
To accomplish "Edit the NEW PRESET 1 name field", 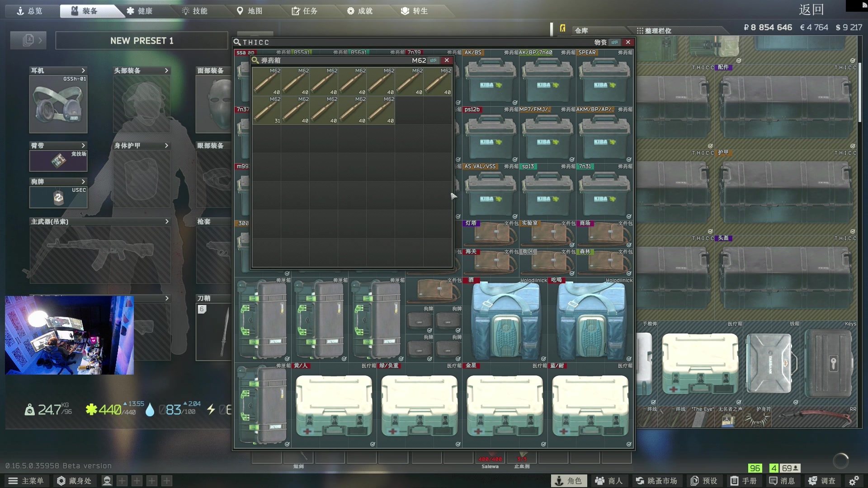I will coord(142,41).
